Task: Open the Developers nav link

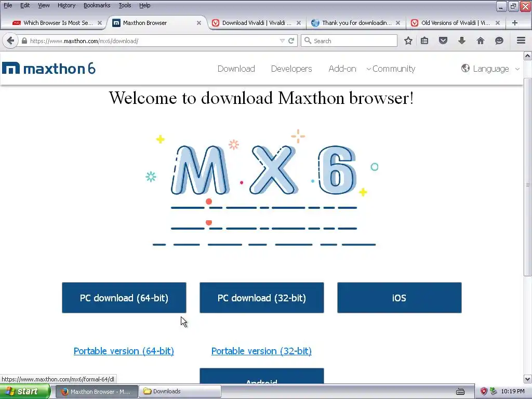Action: point(291,69)
